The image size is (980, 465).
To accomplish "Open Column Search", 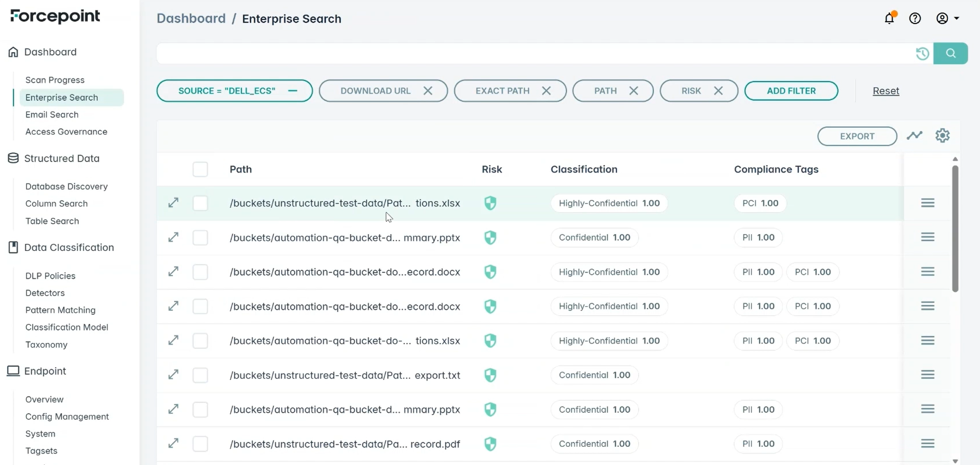I will pyautogui.click(x=56, y=203).
